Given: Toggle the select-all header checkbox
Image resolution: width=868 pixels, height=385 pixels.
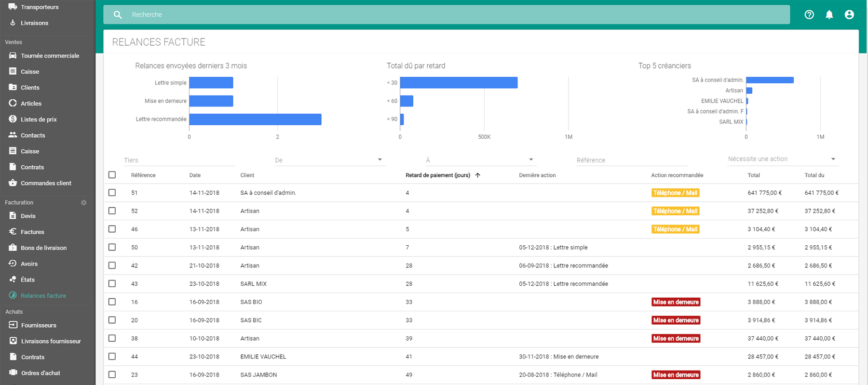Looking at the screenshot, I should point(112,175).
